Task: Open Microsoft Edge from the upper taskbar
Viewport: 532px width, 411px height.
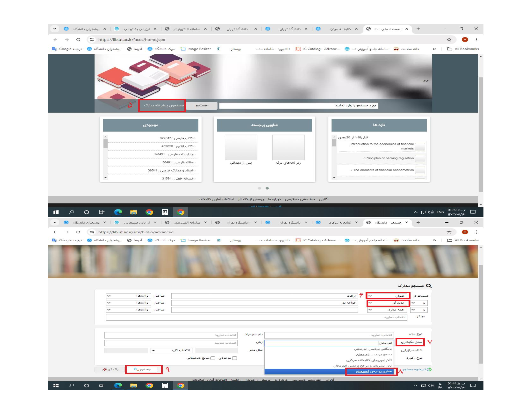Action: click(118, 212)
